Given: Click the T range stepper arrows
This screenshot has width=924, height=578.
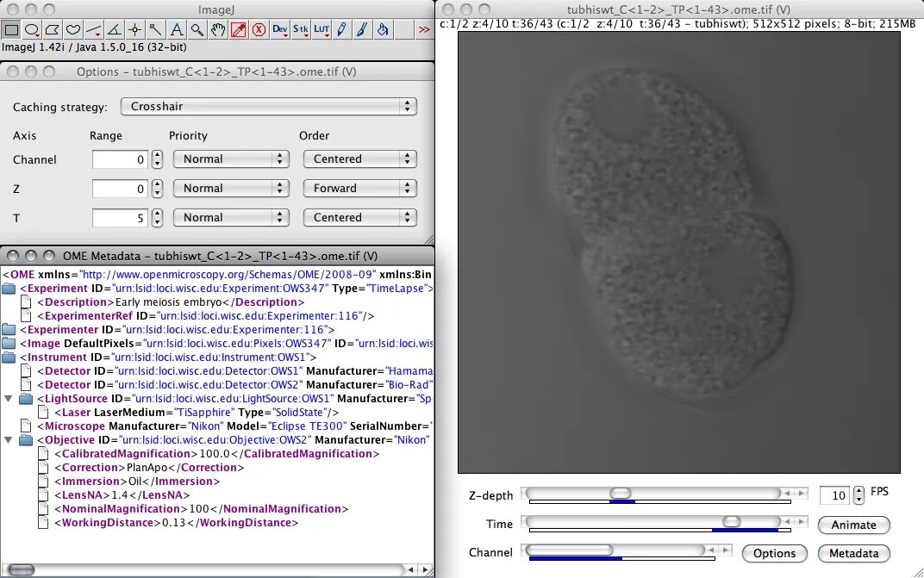Looking at the screenshot, I should click(157, 218).
